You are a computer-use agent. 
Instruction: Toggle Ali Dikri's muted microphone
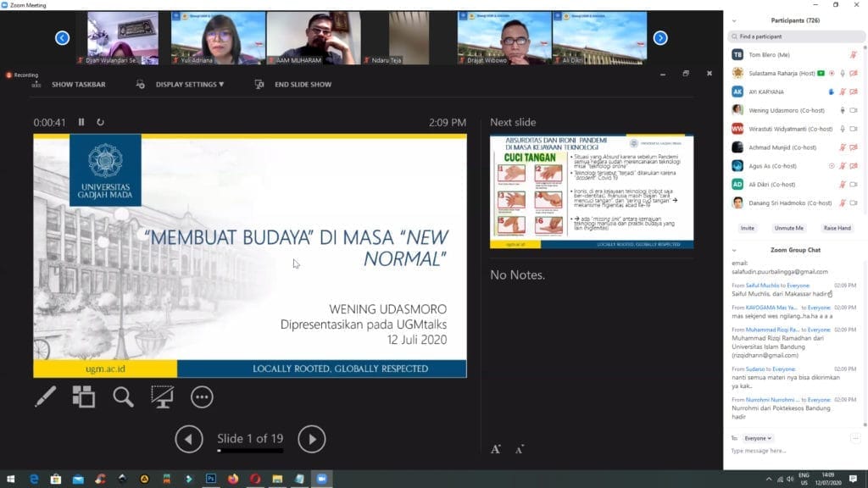[x=843, y=185]
